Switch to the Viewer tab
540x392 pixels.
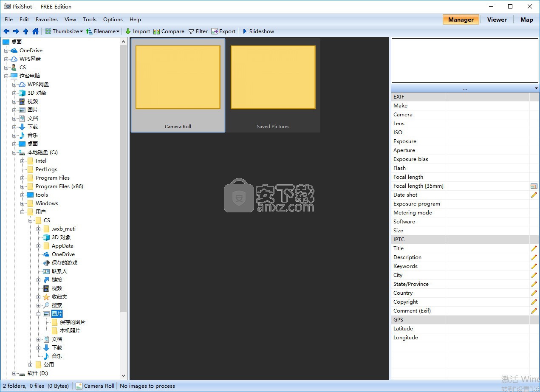tap(497, 20)
